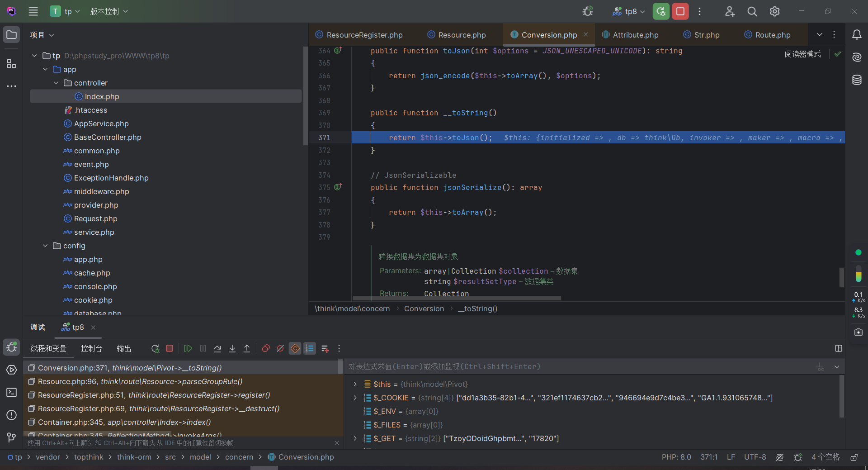Click 阅读器模式 reader mode button
The height and width of the screenshot is (470, 868).
click(802, 54)
